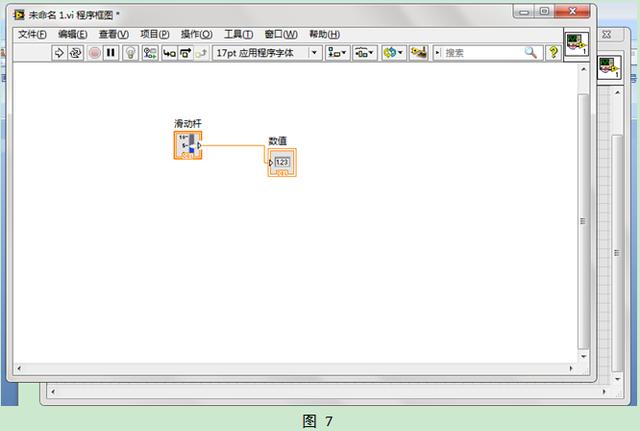Open the 查看(V) menu
Image resolution: width=640 pixels, height=431 pixels.
point(114,35)
